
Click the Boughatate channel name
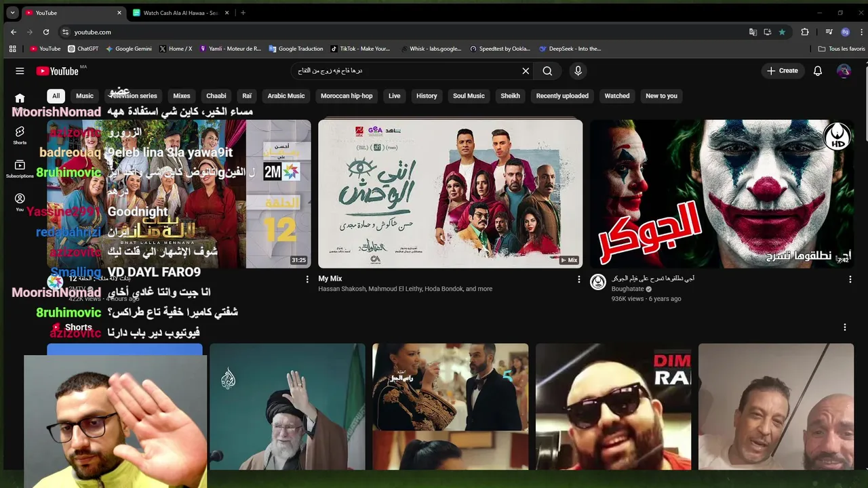(x=628, y=289)
